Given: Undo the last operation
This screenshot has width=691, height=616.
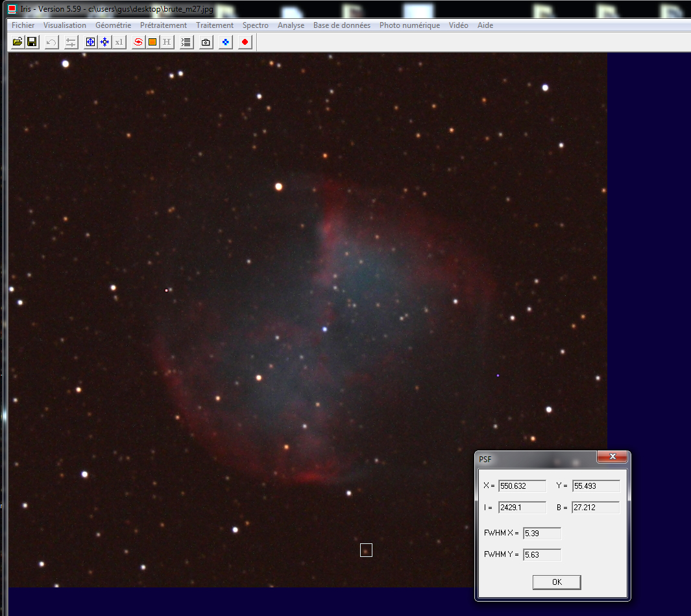Looking at the screenshot, I should 51,42.
